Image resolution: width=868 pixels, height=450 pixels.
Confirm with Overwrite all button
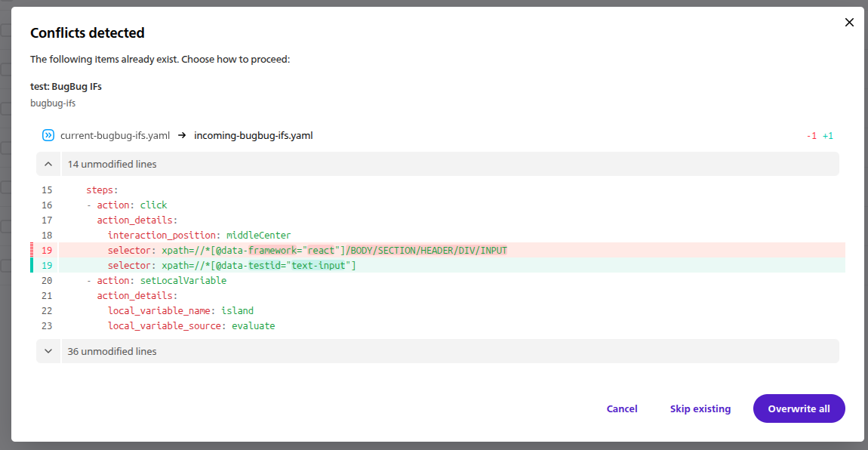point(799,408)
